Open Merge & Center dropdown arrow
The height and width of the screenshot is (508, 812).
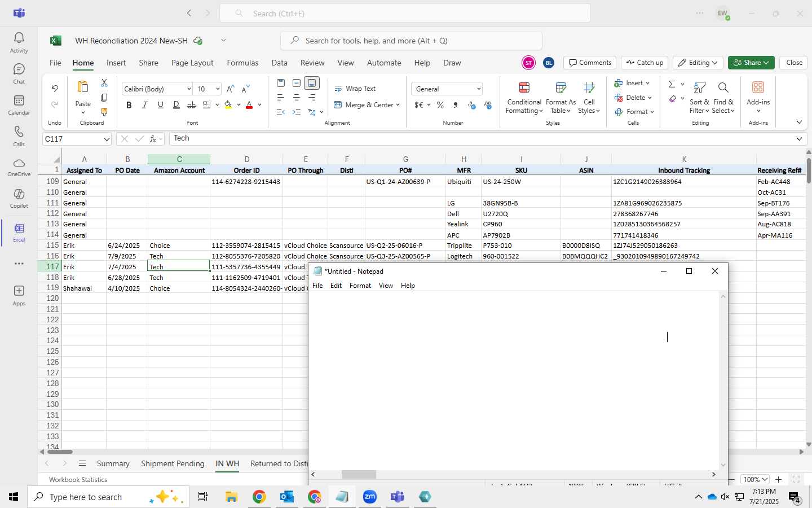tap(398, 105)
